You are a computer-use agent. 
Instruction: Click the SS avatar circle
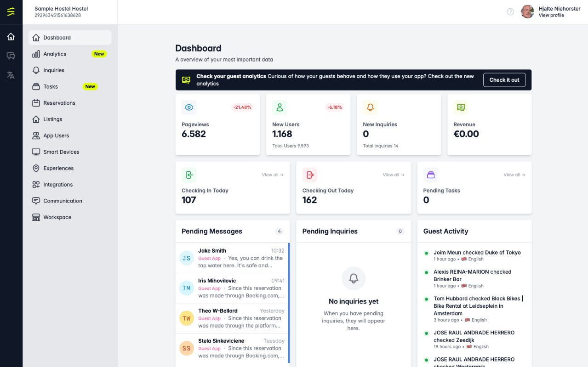coord(187,348)
